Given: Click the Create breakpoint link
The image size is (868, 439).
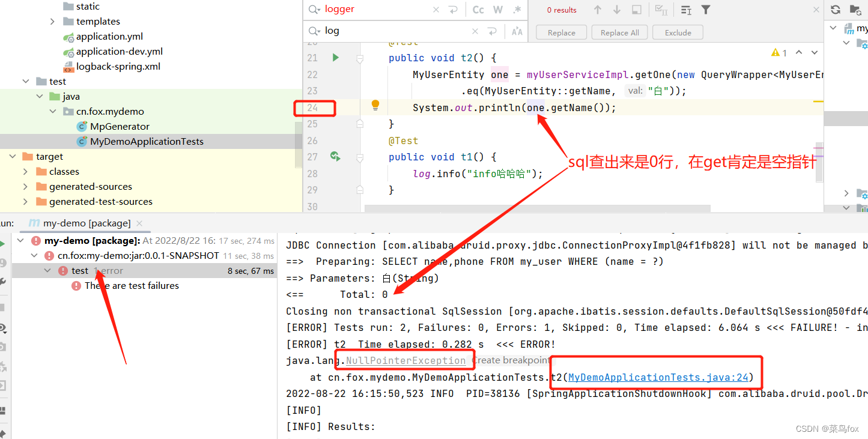Looking at the screenshot, I should [x=510, y=360].
